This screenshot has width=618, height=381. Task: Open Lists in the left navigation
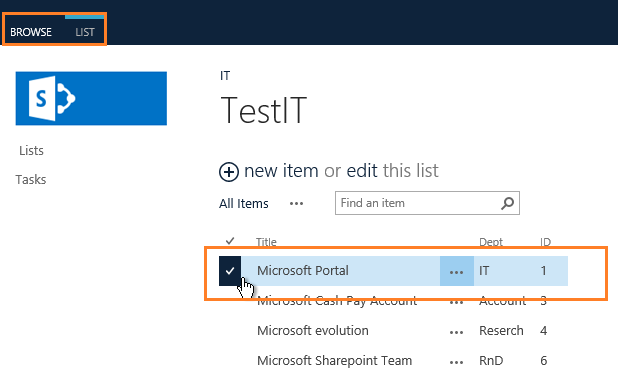coord(32,151)
